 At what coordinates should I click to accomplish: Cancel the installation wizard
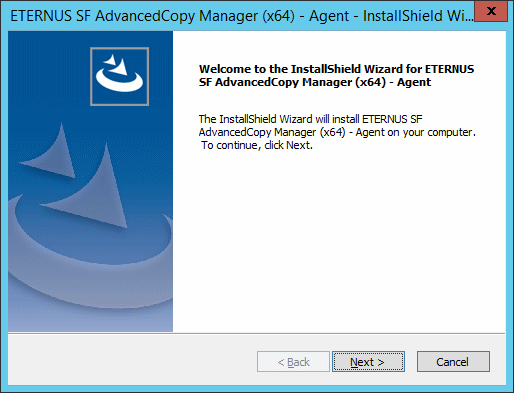click(x=453, y=362)
